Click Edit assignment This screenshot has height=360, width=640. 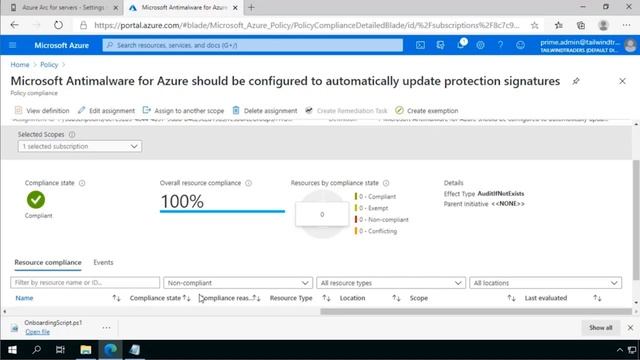click(106, 111)
